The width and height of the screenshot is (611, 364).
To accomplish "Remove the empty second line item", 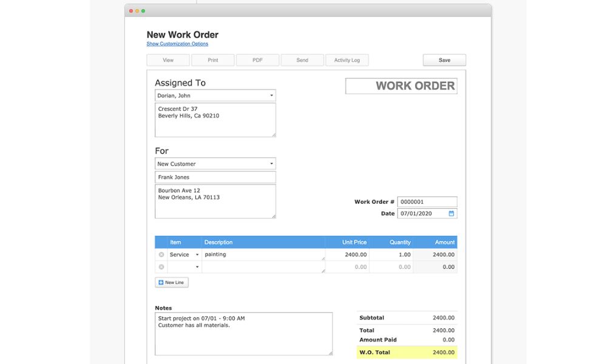I will (160, 266).
